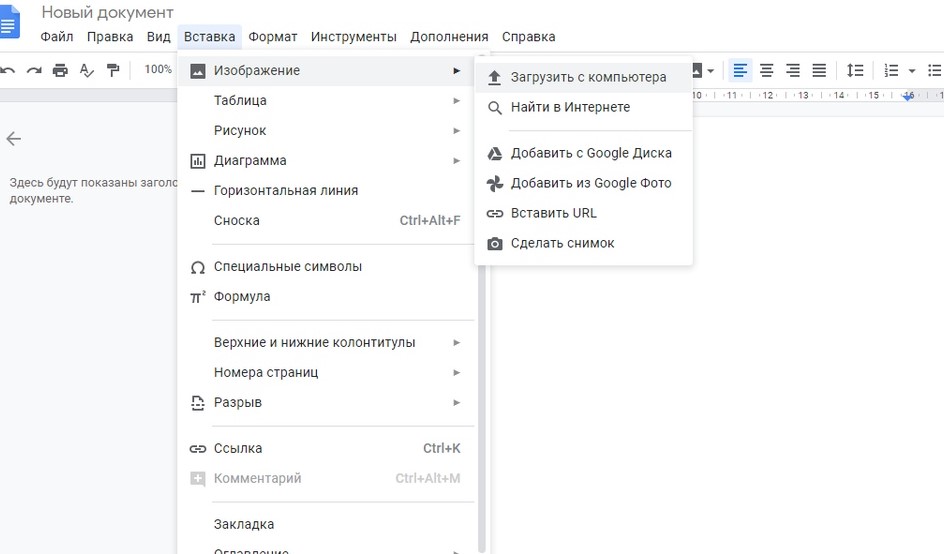Click the Новый документ title field

point(107,12)
